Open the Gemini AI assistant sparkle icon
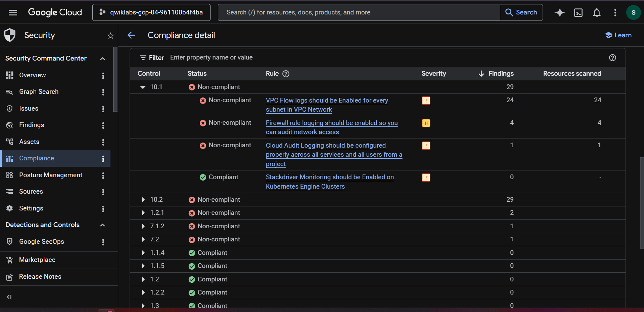This screenshot has width=644, height=312. [x=560, y=12]
